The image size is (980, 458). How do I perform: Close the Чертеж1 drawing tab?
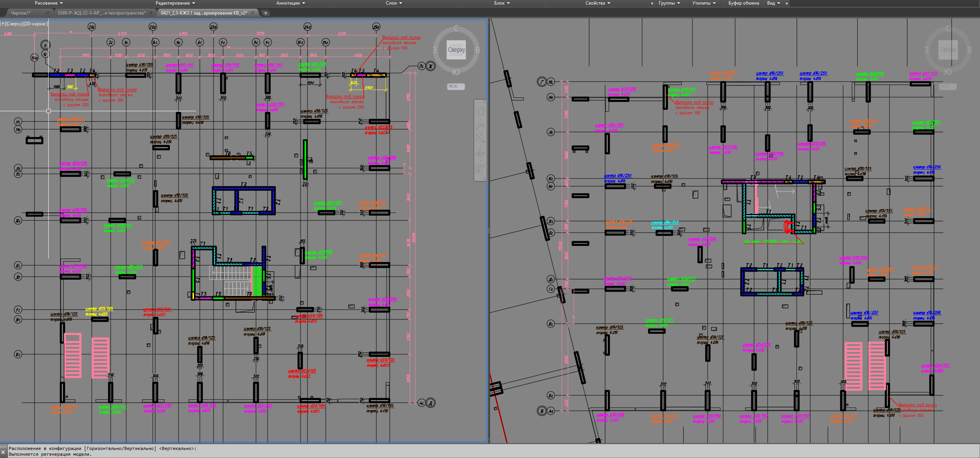(48, 13)
